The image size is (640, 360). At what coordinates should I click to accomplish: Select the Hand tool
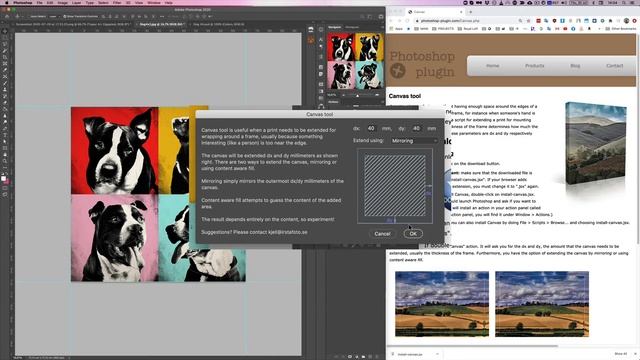[5, 155]
